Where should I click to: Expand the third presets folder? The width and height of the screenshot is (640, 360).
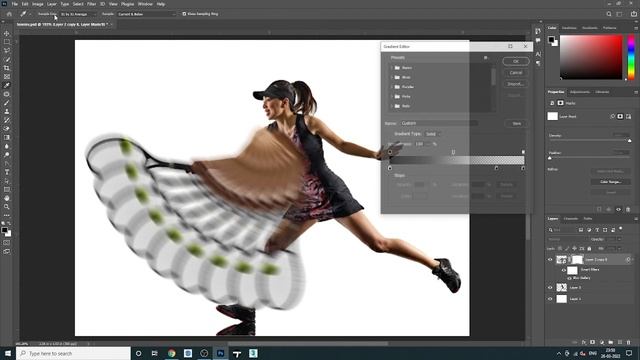[x=392, y=87]
